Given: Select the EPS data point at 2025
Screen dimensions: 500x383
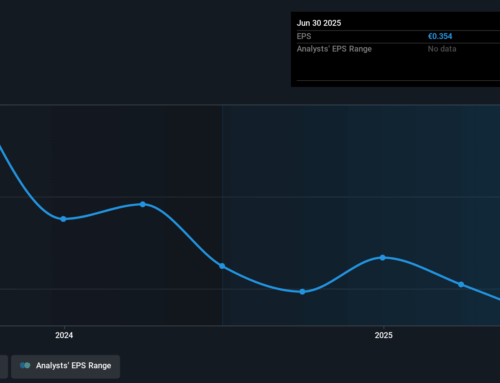Looking at the screenshot, I should click(x=383, y=258).
